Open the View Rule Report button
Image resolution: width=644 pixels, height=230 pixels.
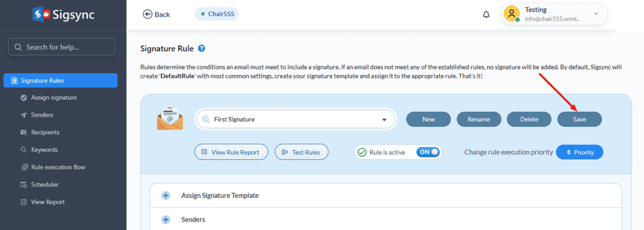231,152
